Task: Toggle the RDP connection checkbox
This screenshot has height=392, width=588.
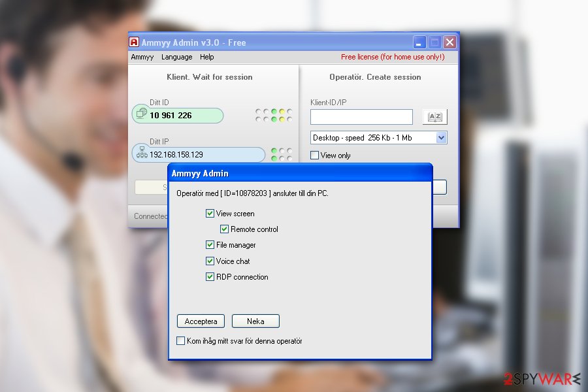Action: pos(210,277)
